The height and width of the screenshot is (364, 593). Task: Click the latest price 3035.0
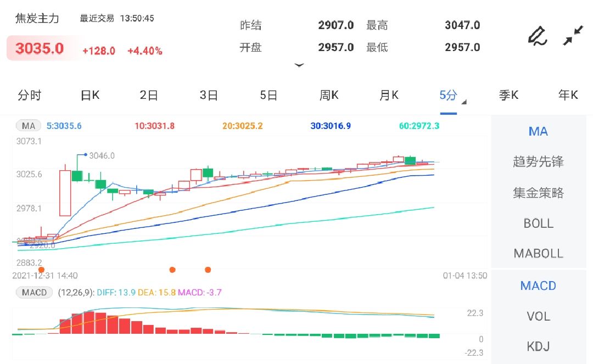click(x=40, y=48)
